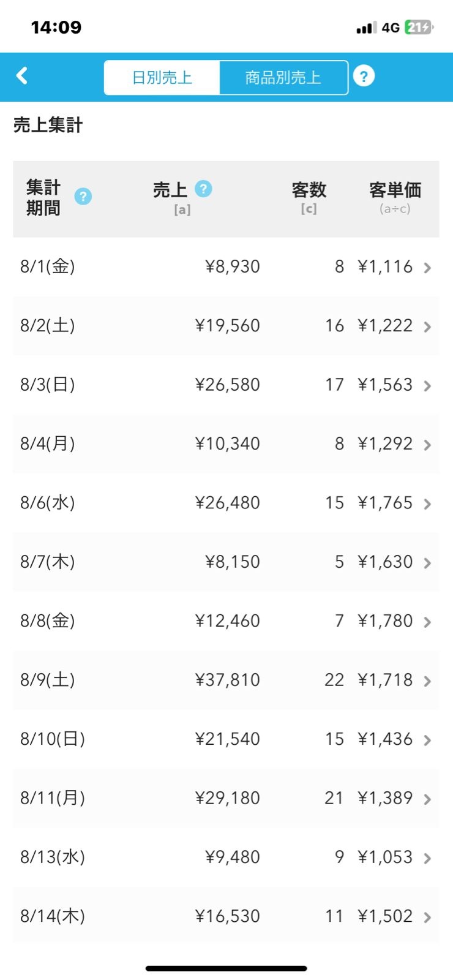Tap the cellular signal bars icon
Image resolution: width=453 pixels, height=980 pixels.
click(x=366, y=28)
